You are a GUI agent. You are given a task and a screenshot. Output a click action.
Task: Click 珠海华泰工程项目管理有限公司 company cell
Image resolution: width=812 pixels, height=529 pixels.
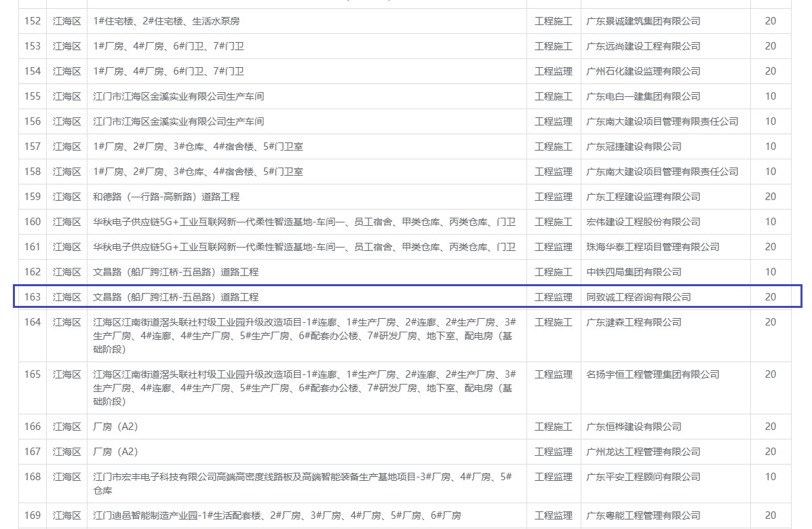(653, 247)
